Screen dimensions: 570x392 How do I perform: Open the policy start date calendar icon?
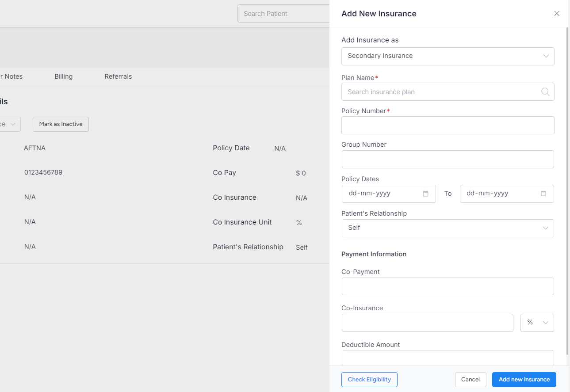click(x=425, y=194)
